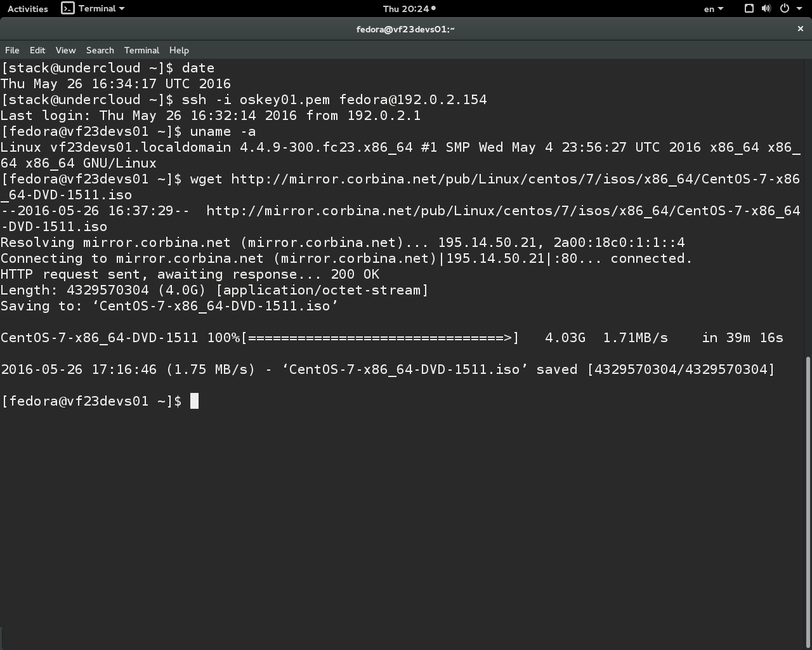Click 'Resolving mirror.corbina.net' line

[343, 242]
